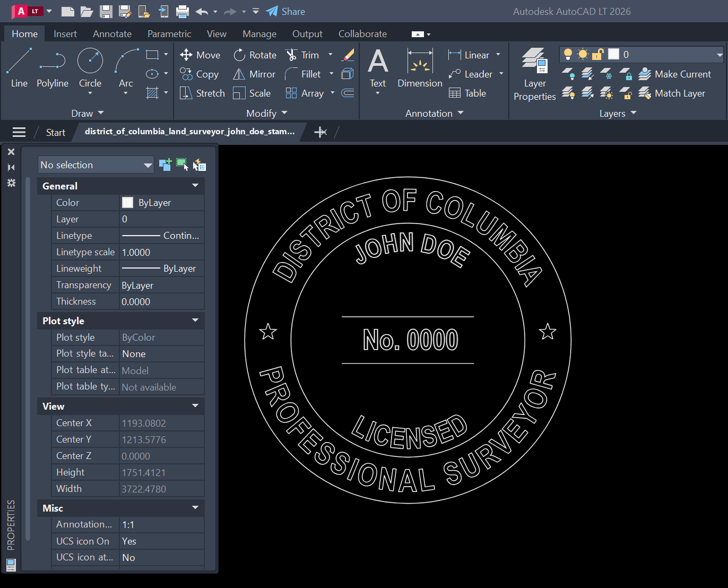
Task: Go to the Start tab
Action: pos(55,132)
